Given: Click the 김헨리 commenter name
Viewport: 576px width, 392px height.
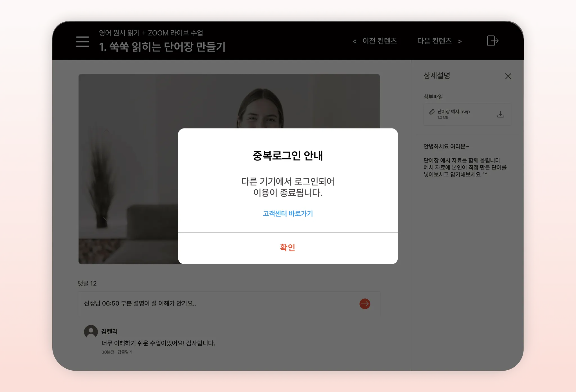Looking at the screenshot, I should coord(109,332).
